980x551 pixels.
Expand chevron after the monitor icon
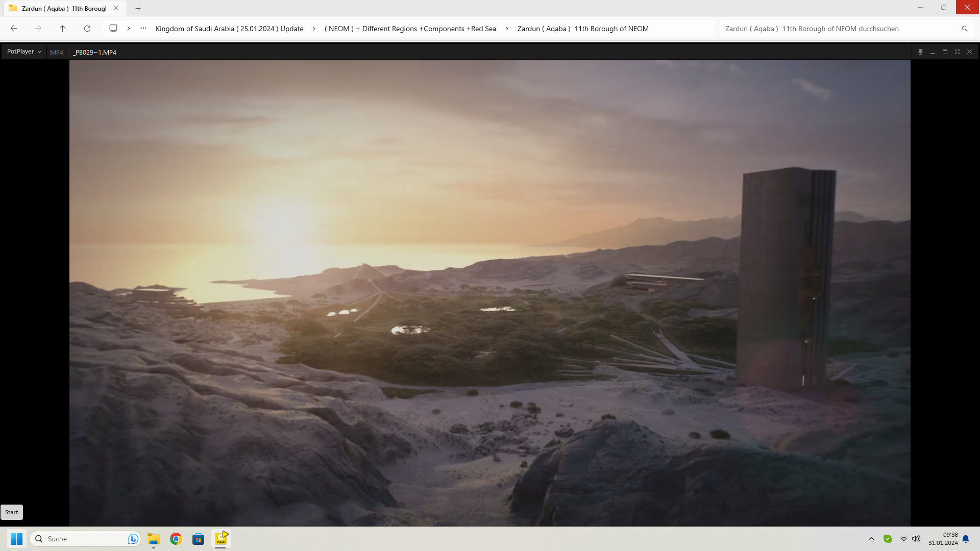[129, 29]
